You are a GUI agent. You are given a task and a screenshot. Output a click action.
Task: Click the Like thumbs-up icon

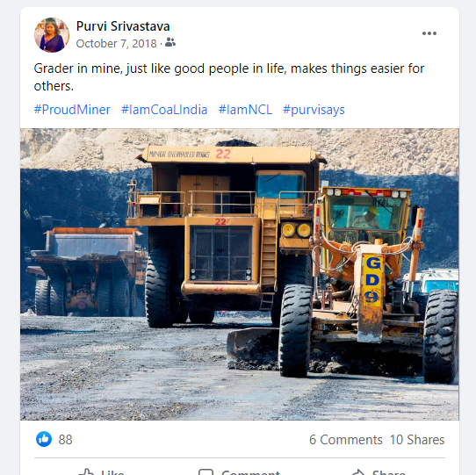[x=86, y=472]
